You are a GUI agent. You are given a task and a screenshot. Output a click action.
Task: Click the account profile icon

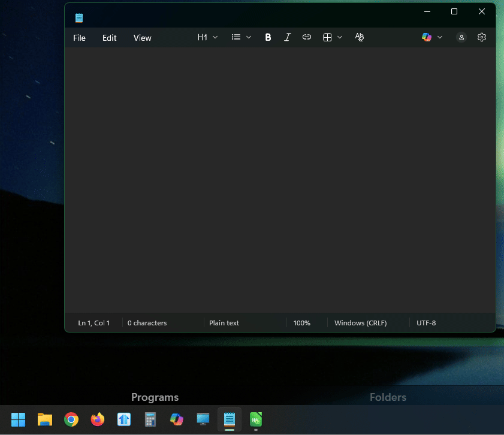[461, 37]
